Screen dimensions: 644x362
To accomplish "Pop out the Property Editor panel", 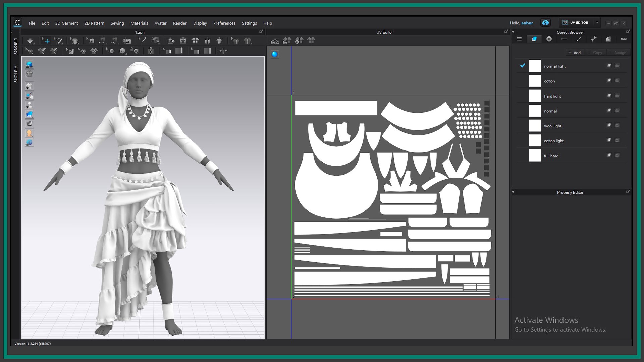I will coord(628,192).
